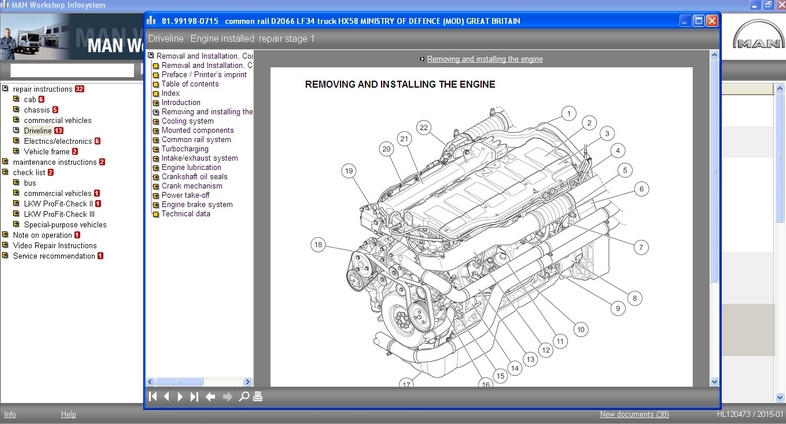The width and height of the screenshot is (786, 424).
Task: Open Table of contents chapter
Action: pyautogui.click(x=190, y=84)
